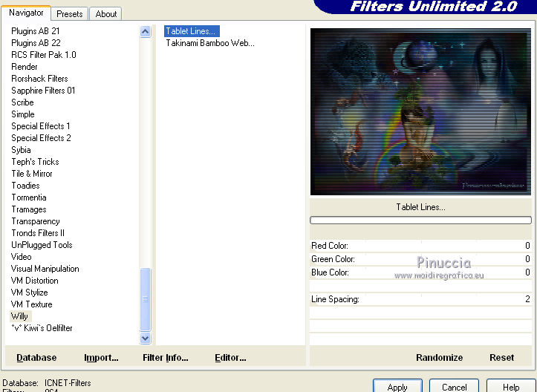The height and width of the screenshot is (392, 537).
Task: Pick Special Effects 1 category
Action: (40, 126)
